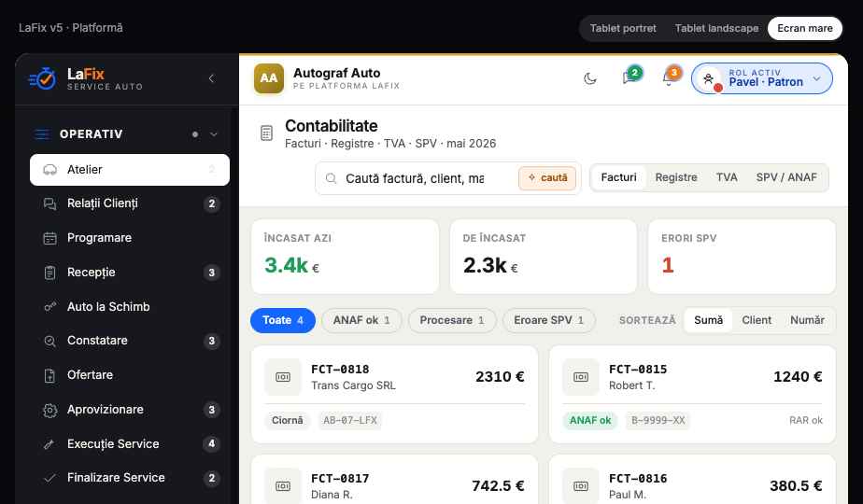Click plate tag AB-07-LFX

click(x=350, y=420)
